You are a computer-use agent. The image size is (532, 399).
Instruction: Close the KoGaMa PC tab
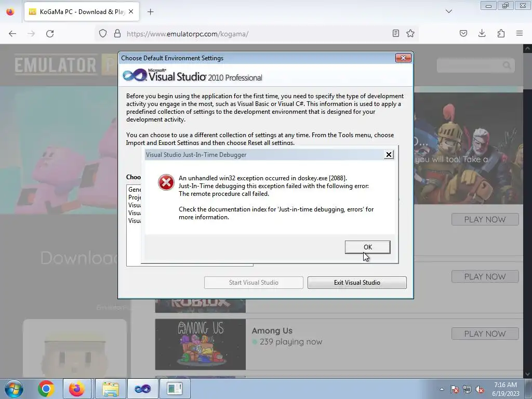[x=131, y=11]
